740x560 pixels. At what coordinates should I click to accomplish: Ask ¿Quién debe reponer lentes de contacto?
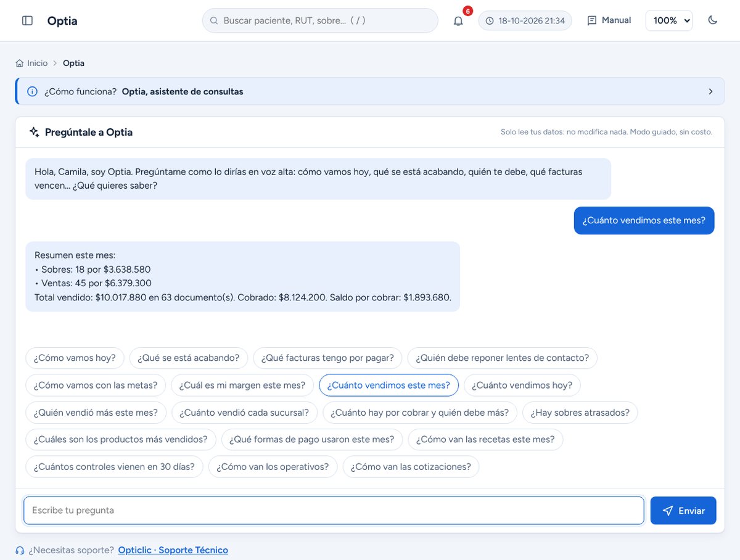[x=502, y=358]
